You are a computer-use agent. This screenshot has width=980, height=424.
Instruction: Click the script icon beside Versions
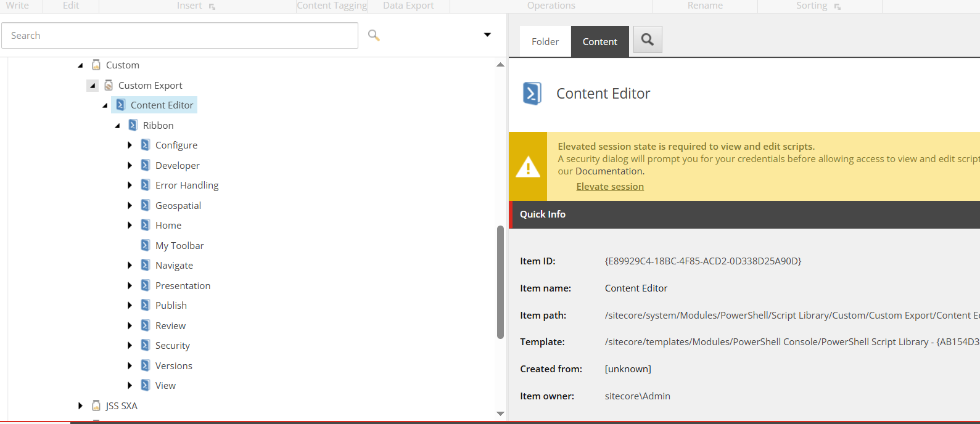[x=145, y=365]
